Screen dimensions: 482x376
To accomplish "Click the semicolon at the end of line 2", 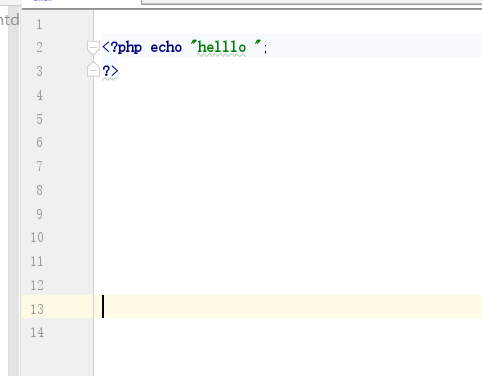I will [265, 49].
